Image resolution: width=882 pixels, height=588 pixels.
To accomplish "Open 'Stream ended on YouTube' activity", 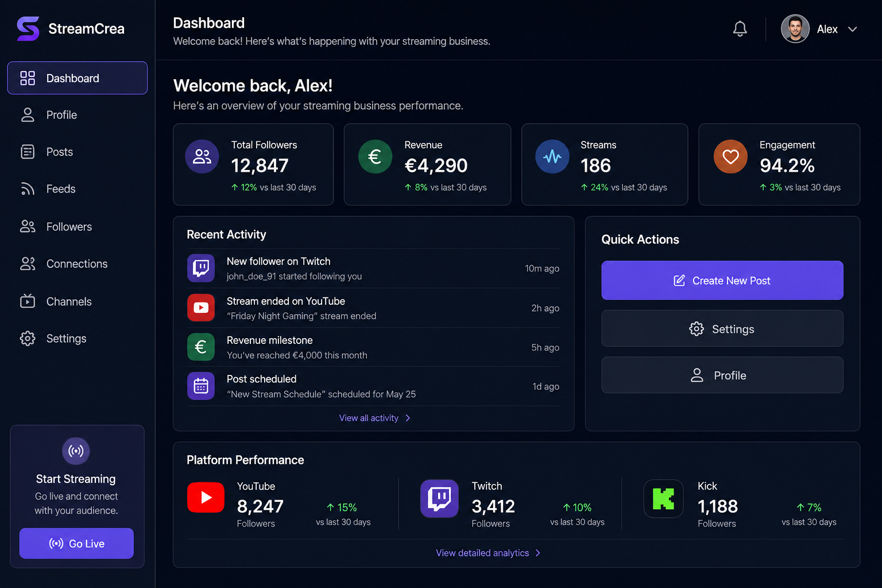I will click(373, 308).
